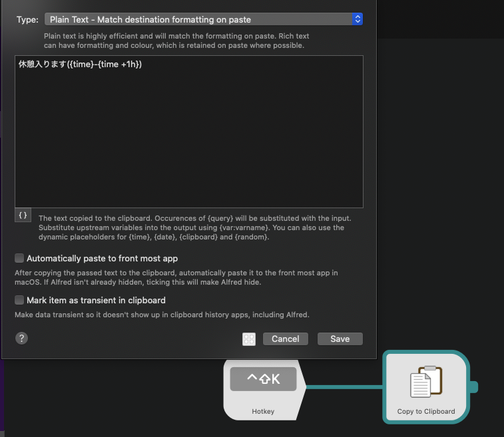Click the ^⇧K hotkey key label
The width and height of the screenshot is (504, 437).
click(x=263, y=379)
